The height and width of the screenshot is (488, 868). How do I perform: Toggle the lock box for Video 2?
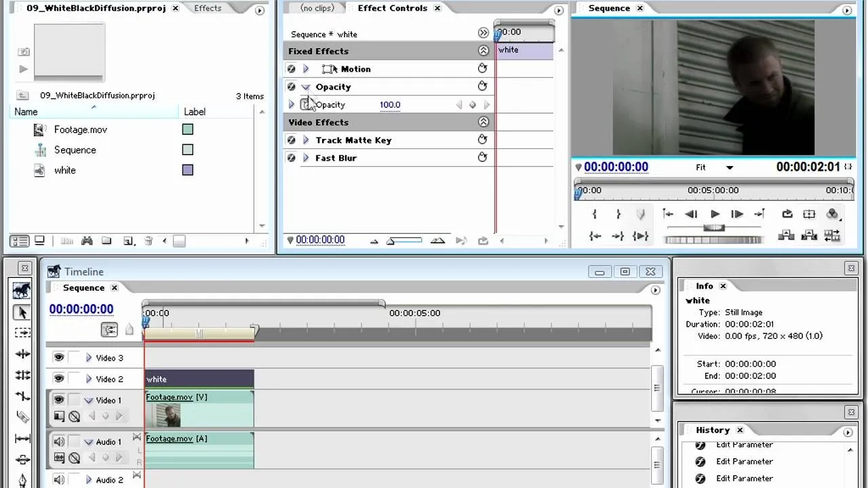[x=74, y=379]
